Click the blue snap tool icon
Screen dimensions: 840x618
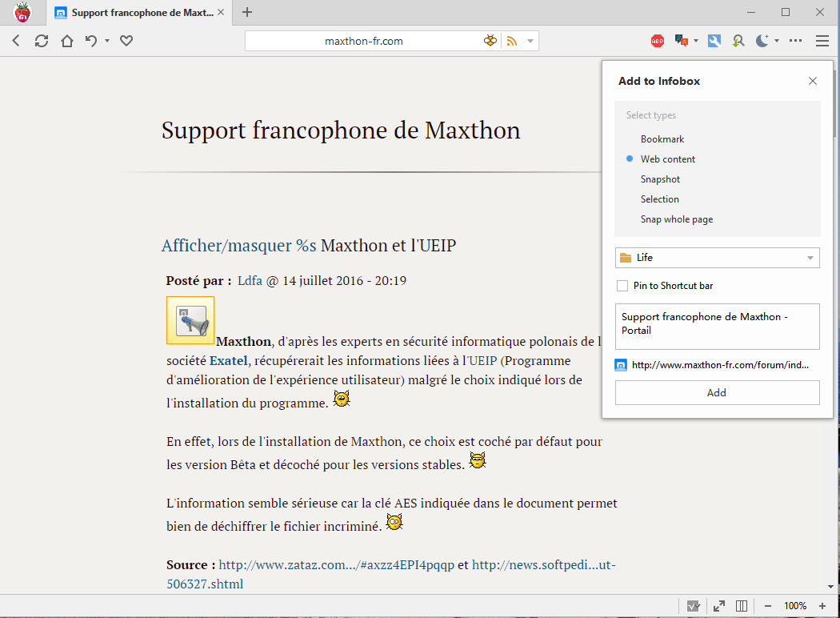point(714,41)
